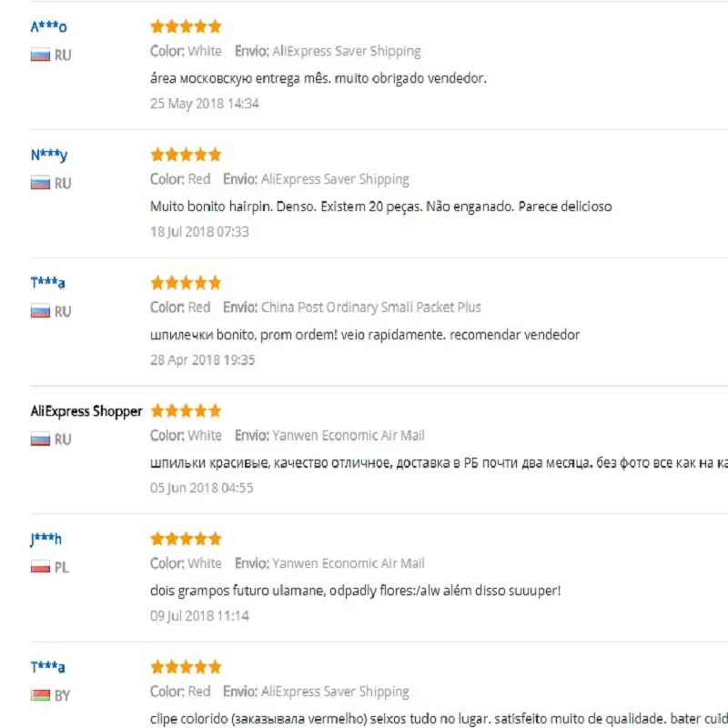The image size is (728, 728).
Task: Click the Russian flag under N***y
Action: pyautogui.click(x=40, y=184)
